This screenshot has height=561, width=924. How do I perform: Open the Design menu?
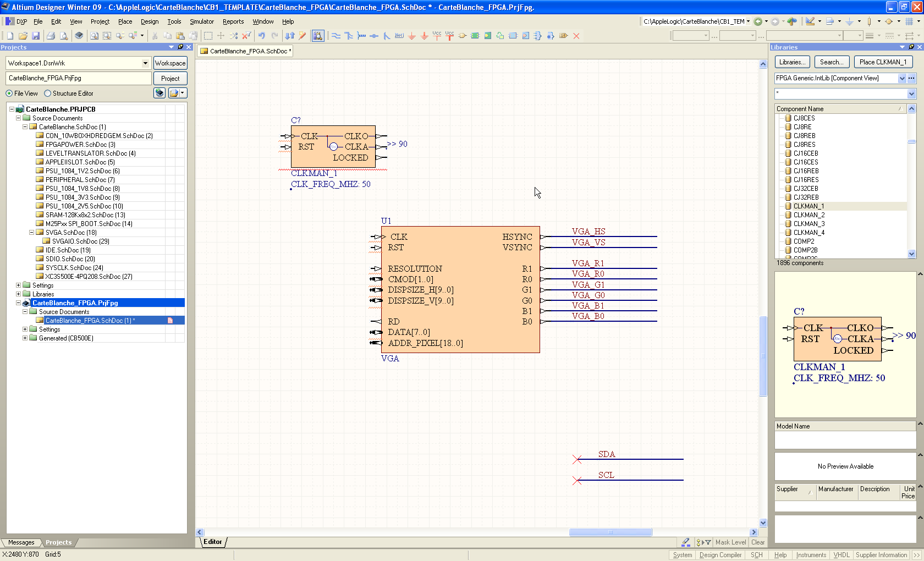point(150,21)
